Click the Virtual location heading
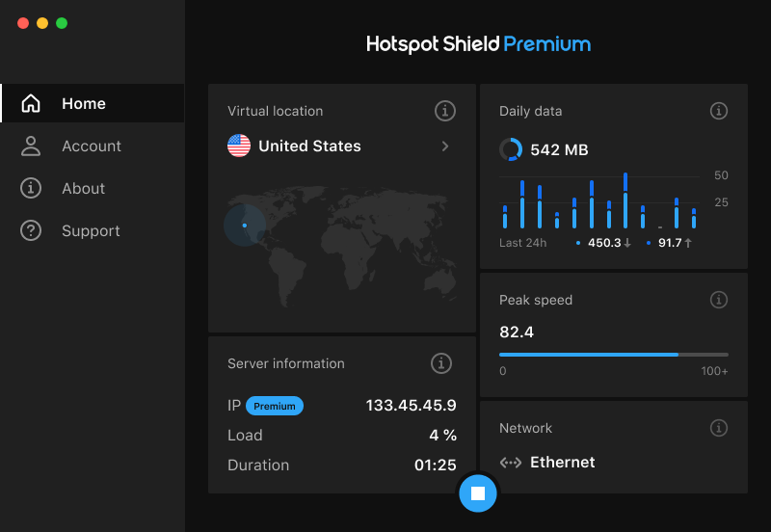 [x=276, y=111]
